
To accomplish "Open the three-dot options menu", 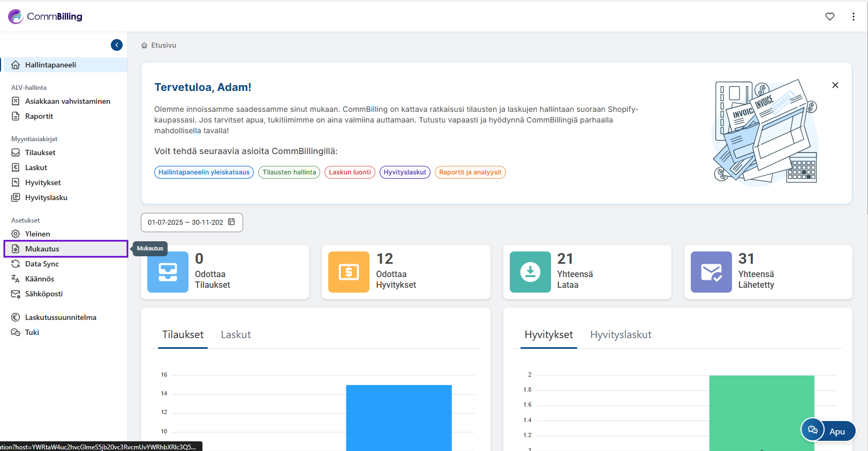I will [x=853, y=17].
